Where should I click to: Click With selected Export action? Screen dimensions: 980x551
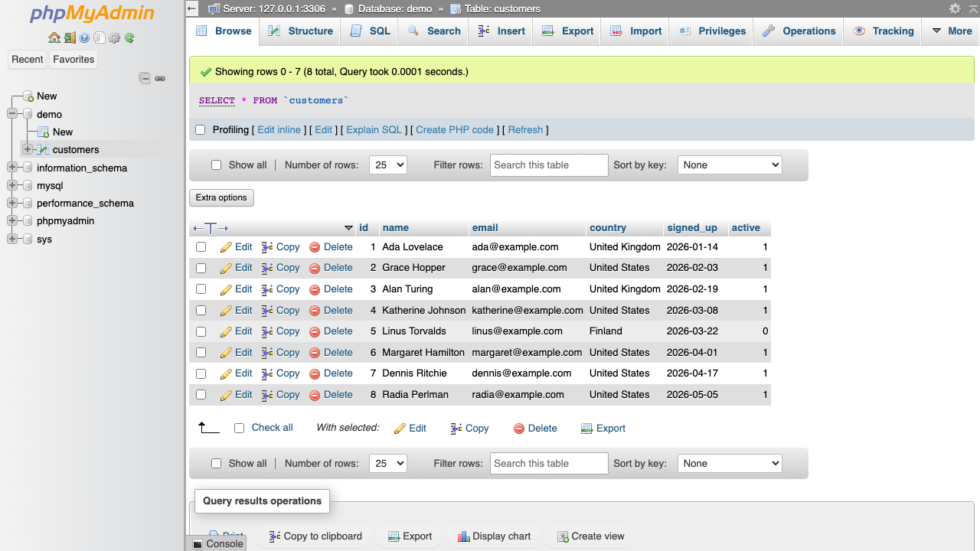click(603, 429)
